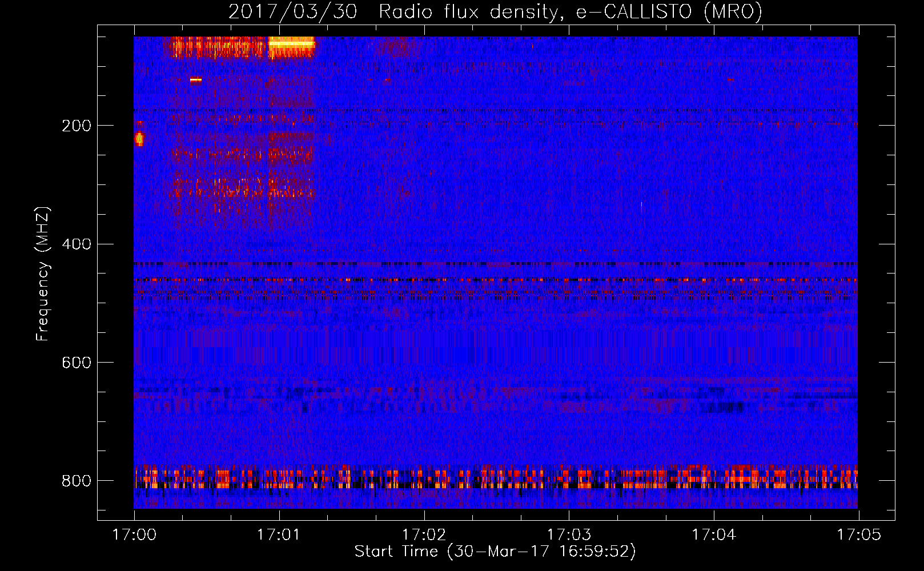Click the 800 frequency tick label
The height and width of the screenshot is (571, 924).
point(76,481)
